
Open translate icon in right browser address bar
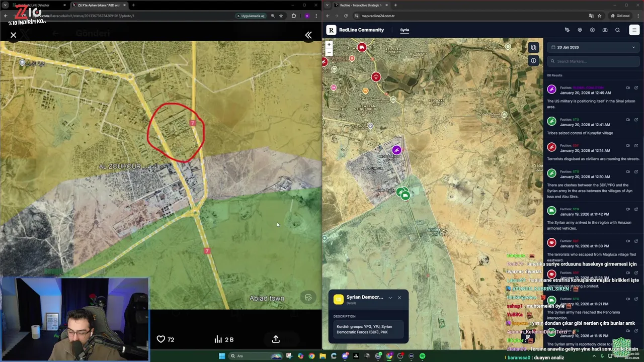591,16
